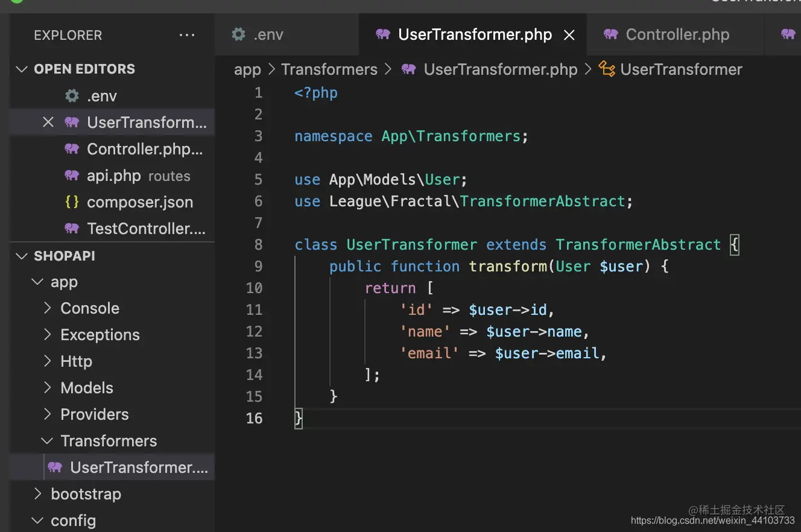
Task: Click the namespace keyword on line 3
Action: pos(333,136)
